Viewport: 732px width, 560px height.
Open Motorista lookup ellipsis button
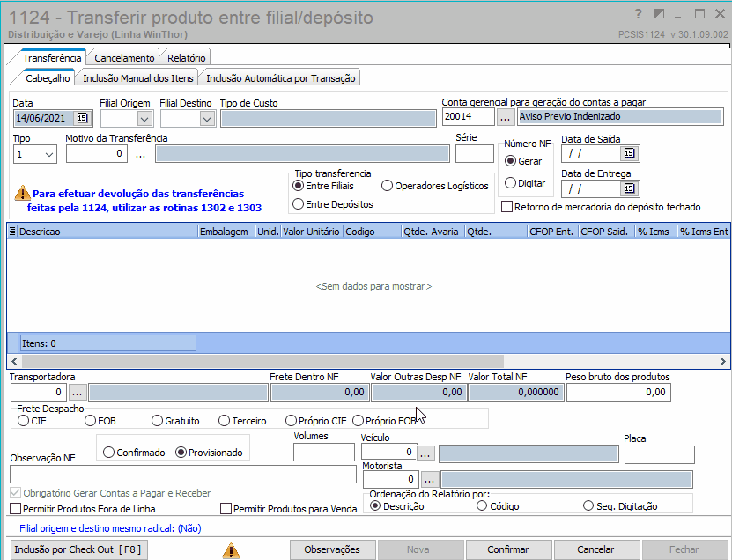pyautogui.click(x=430, y=479)
